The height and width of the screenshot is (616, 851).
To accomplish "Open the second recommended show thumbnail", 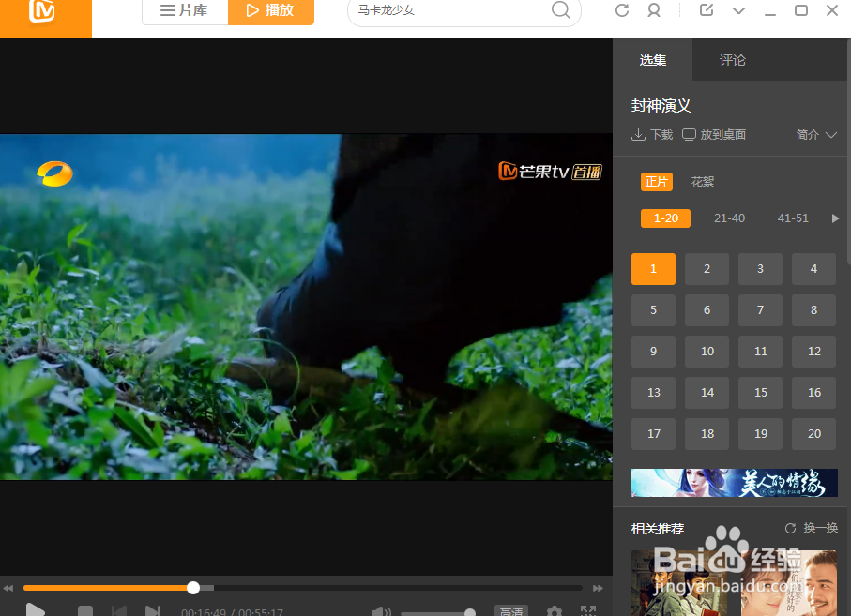I will 789,583.
